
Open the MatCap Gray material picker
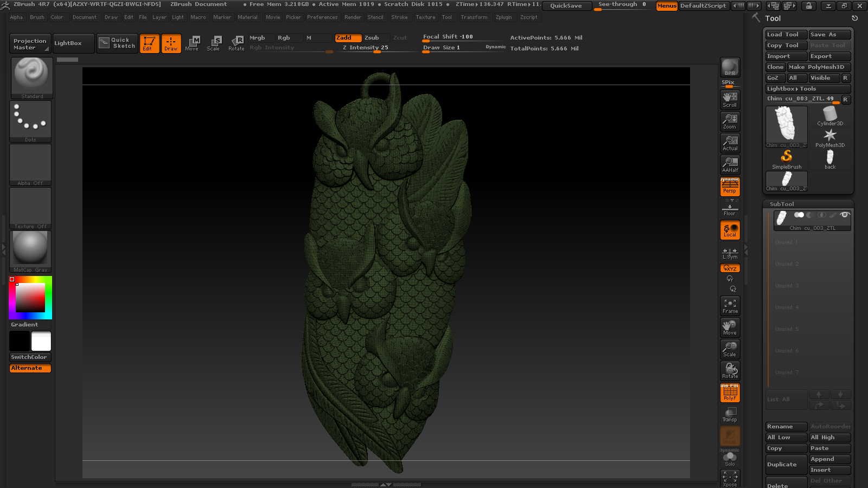31,251
